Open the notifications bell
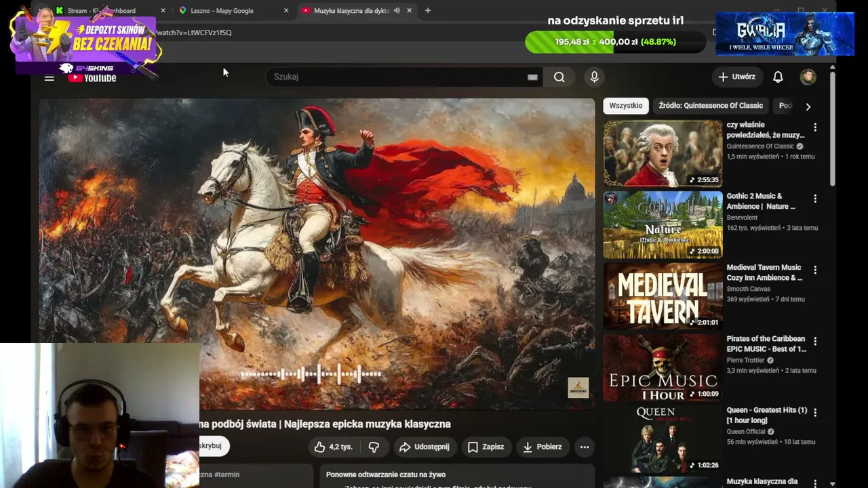Screen dimensions: 868x488 pos(778,77)
